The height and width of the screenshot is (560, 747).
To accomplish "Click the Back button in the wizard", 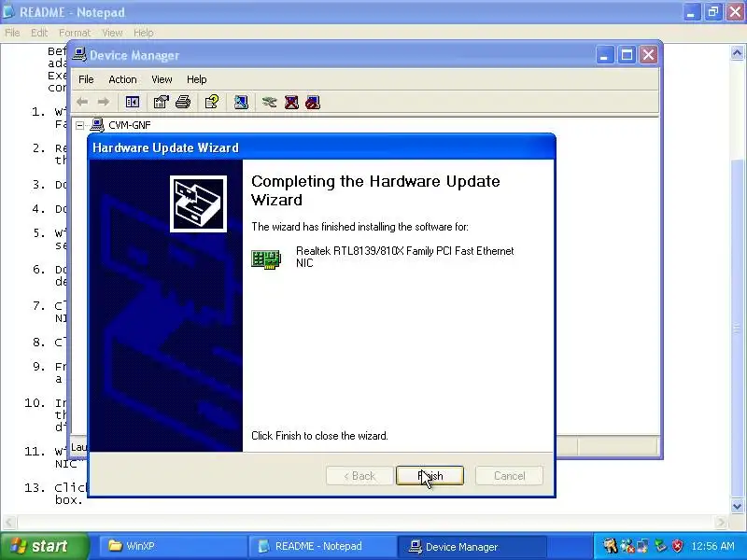I will point(359,476).
